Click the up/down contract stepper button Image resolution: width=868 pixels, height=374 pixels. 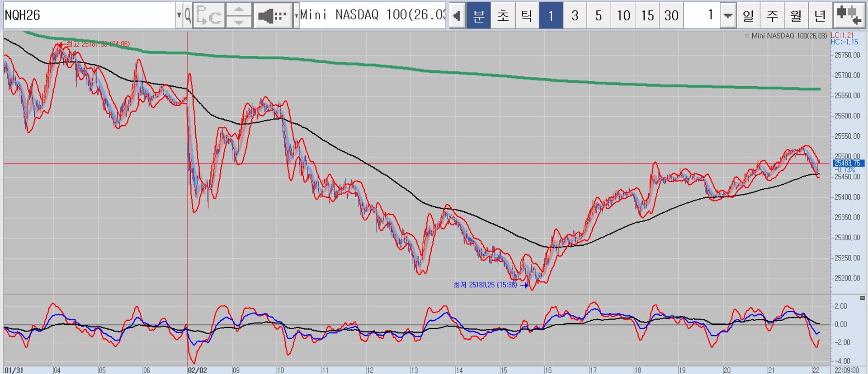click(239, 16)
